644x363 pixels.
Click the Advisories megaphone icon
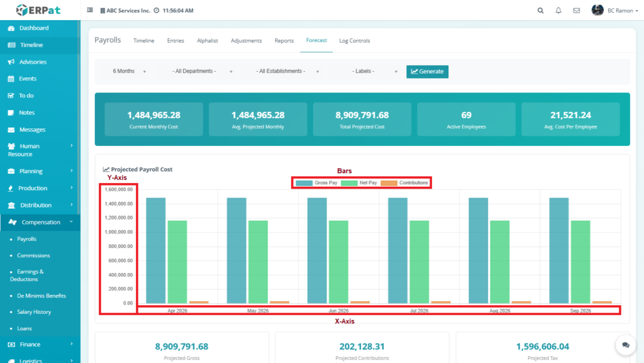pyautogui.click(x=11, y=62)
